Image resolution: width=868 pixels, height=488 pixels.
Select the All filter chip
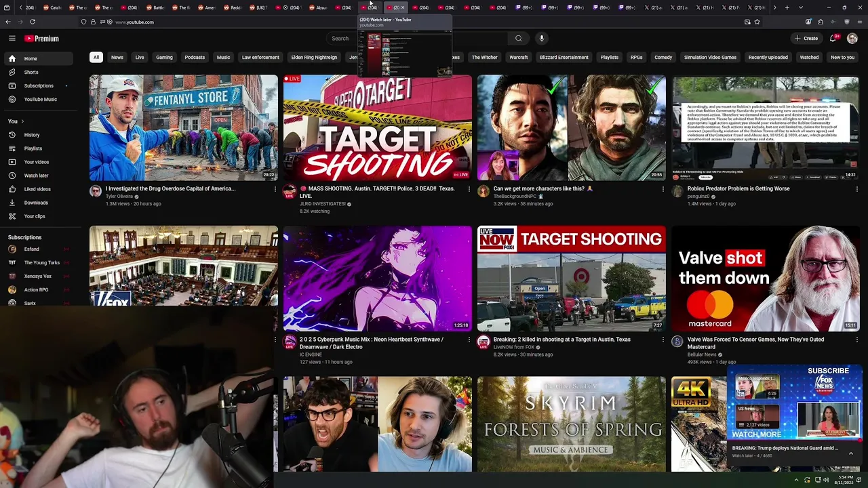pos(96,58)
